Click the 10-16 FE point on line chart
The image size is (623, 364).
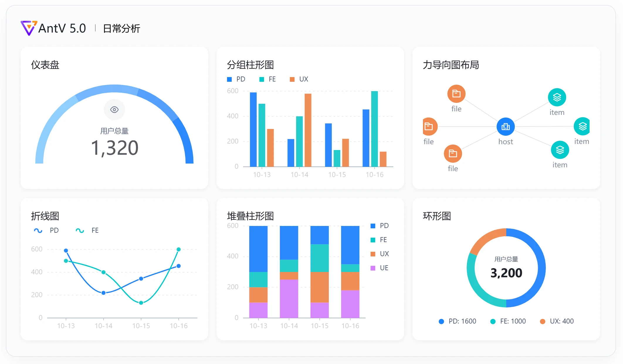(x=179, y=249)
